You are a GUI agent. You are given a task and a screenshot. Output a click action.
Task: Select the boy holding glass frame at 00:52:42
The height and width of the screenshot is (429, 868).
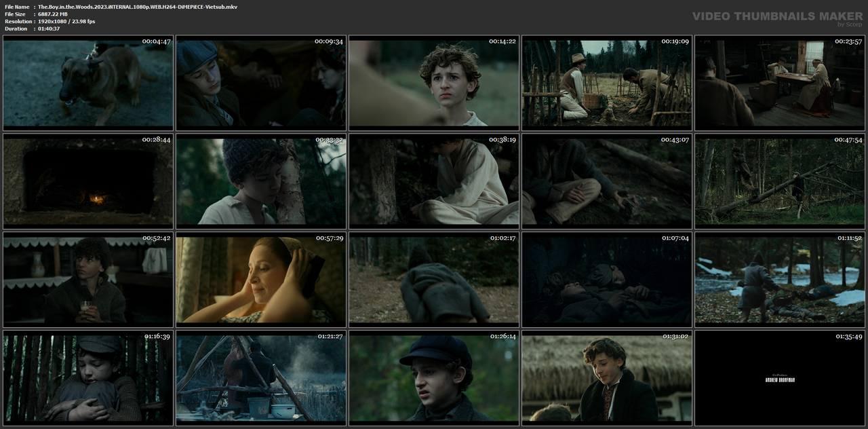pyautogui.click(x=88, y=280)
